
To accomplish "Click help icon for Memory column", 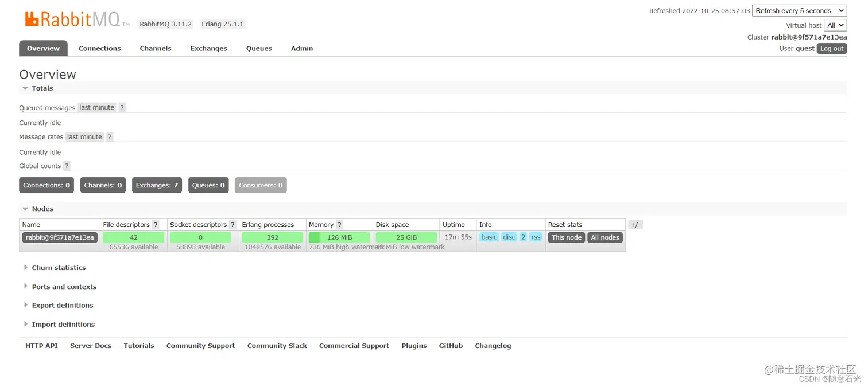I will [339, 225].
